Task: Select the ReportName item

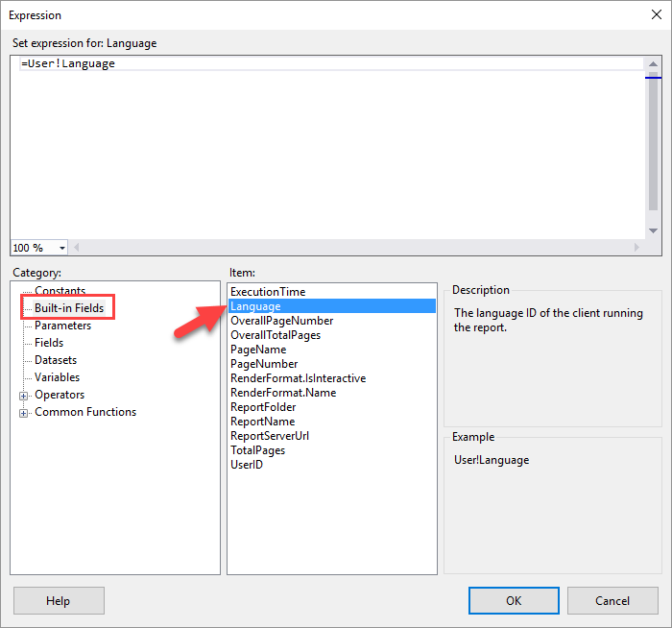Action: point(332,422)
